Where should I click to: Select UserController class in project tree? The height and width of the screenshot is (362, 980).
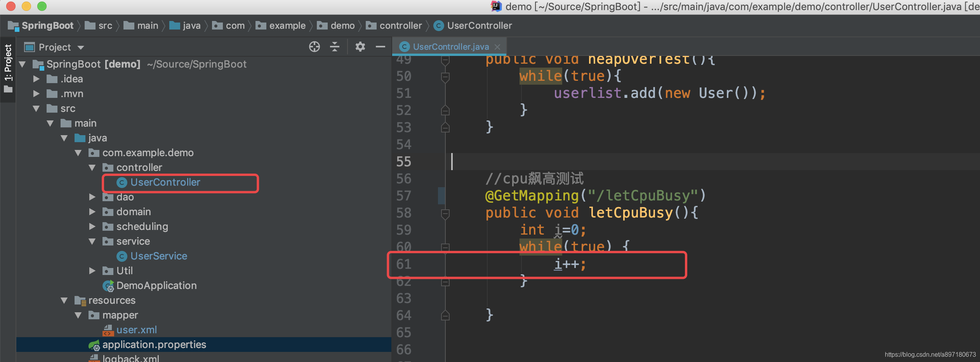tap(165, 182)
